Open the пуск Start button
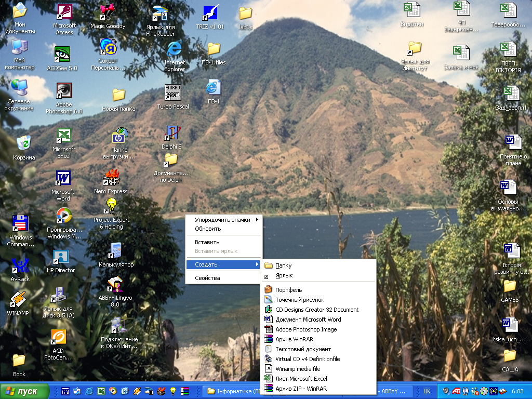Screen dimensions: 532x399 tap(24, 391)
